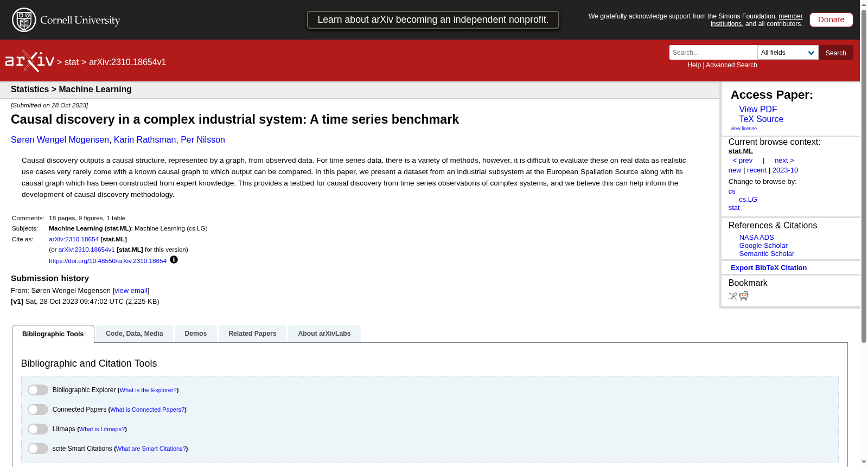The width and height of the screenshot is (868, 467).
Task: Open the 2023-10 listing link
Action: (785, 170)
